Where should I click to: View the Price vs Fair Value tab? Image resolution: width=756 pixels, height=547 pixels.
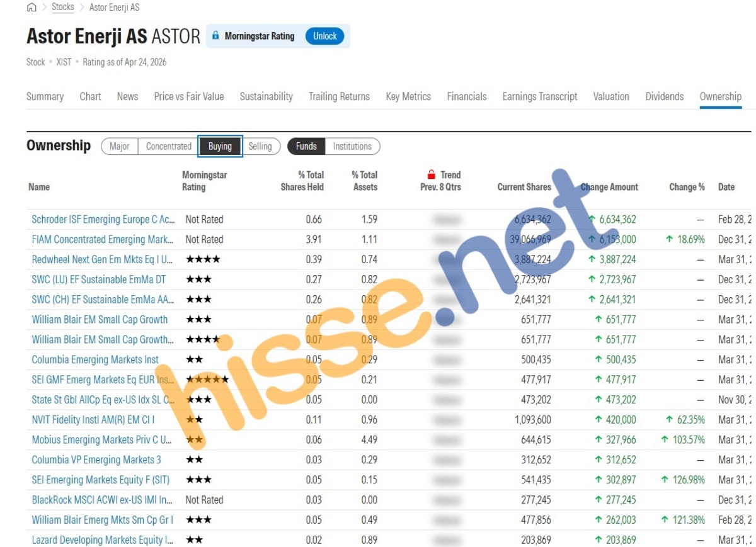coord(189,96)
